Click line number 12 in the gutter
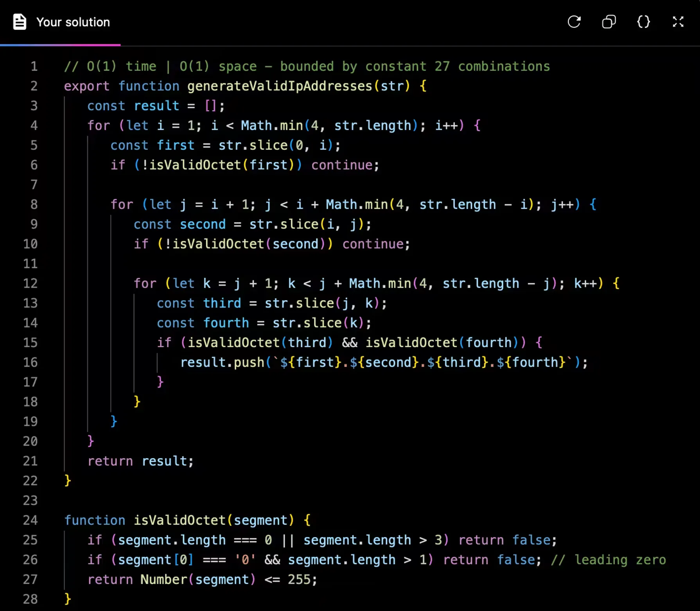Viewport: 700px width, 611px height. [x=31, y=283]
